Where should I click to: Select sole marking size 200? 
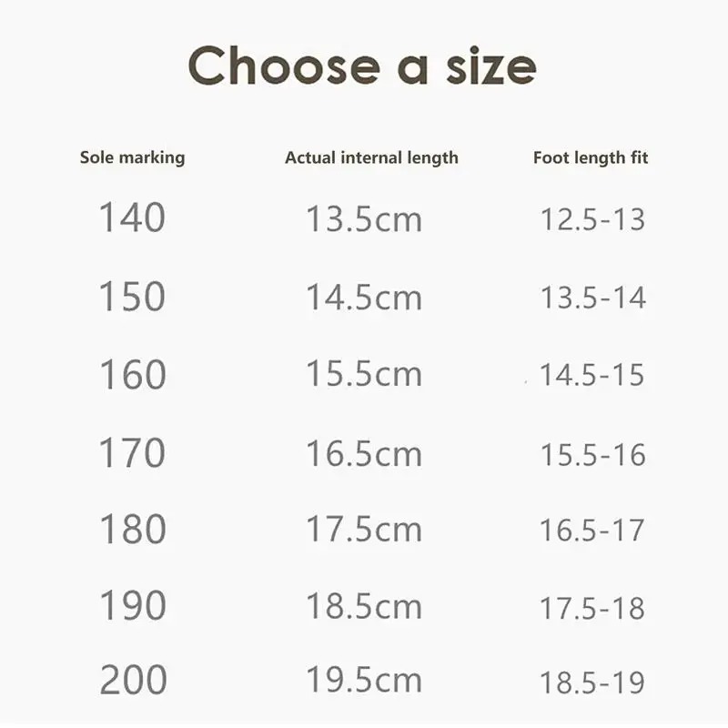(133, 681)
